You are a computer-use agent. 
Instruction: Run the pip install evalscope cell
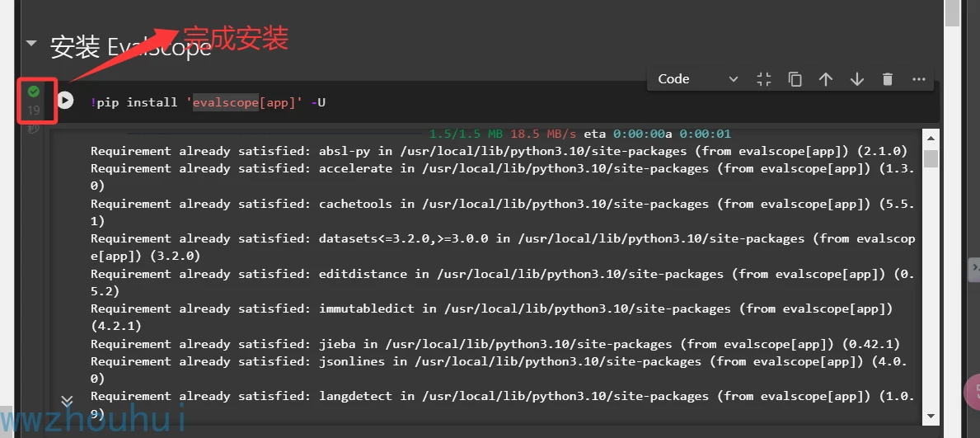click(65, 101)
